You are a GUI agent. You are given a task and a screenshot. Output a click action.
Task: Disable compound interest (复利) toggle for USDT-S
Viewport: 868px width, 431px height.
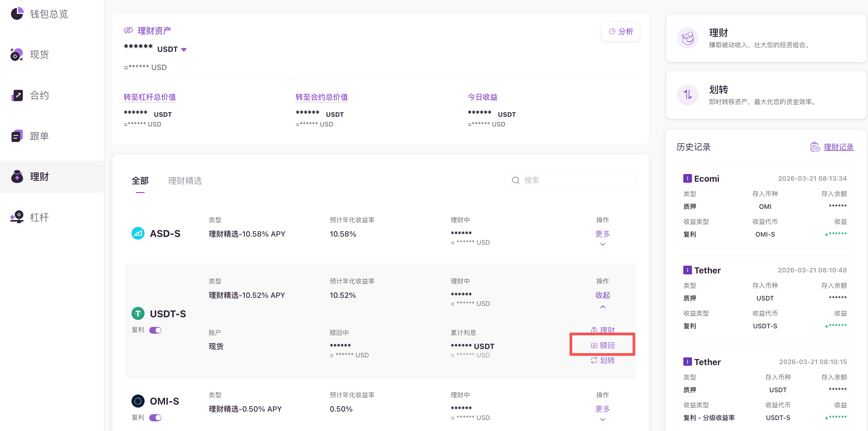[155, 330]
